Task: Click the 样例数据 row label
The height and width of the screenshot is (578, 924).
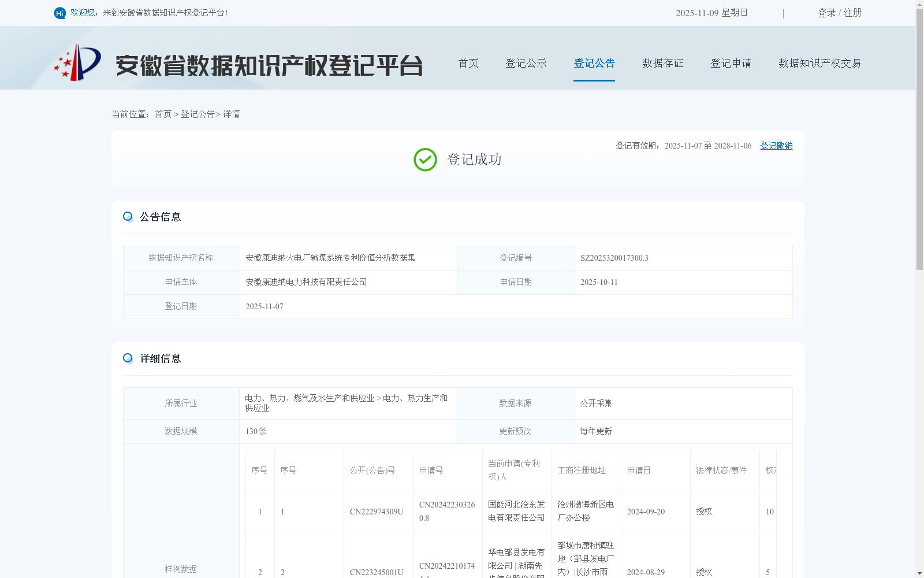Action: (x=181, y=569)
